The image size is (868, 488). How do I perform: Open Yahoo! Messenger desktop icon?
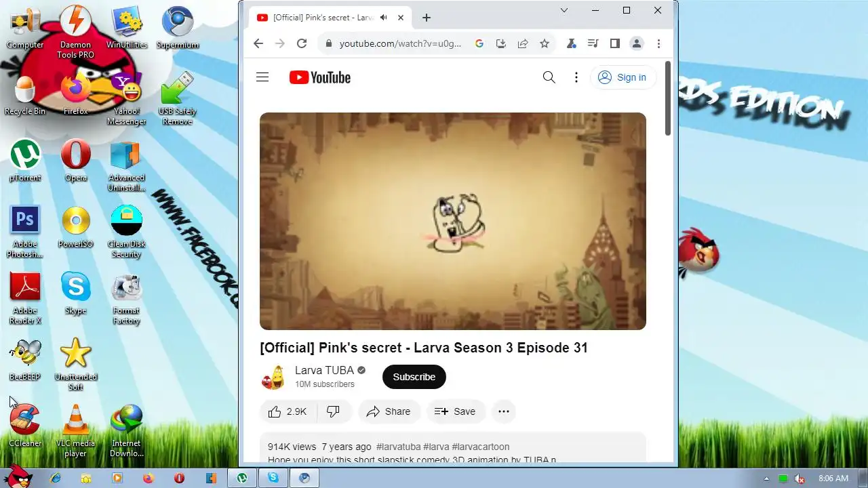coord(126,100)
